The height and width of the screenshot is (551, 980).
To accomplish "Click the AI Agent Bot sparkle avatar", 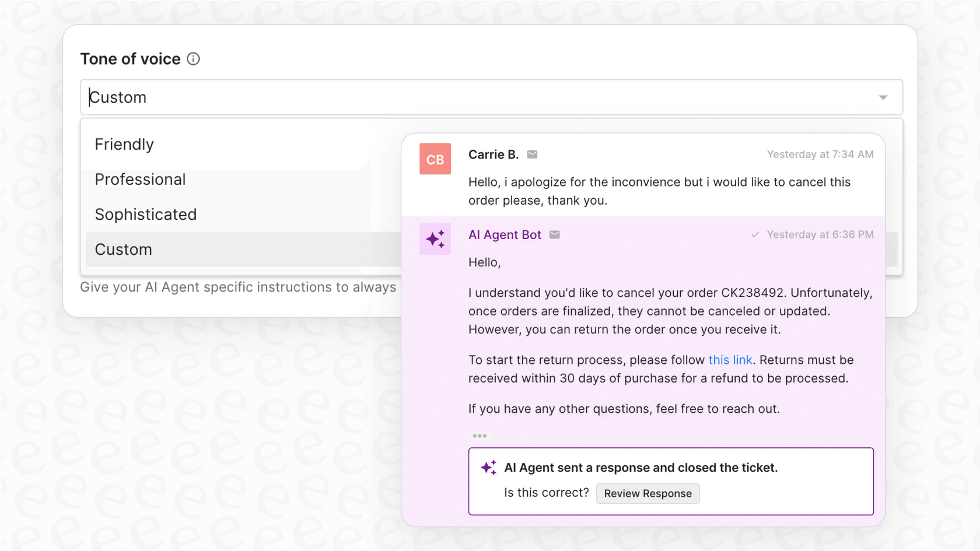I will click(x=435, y=238).
